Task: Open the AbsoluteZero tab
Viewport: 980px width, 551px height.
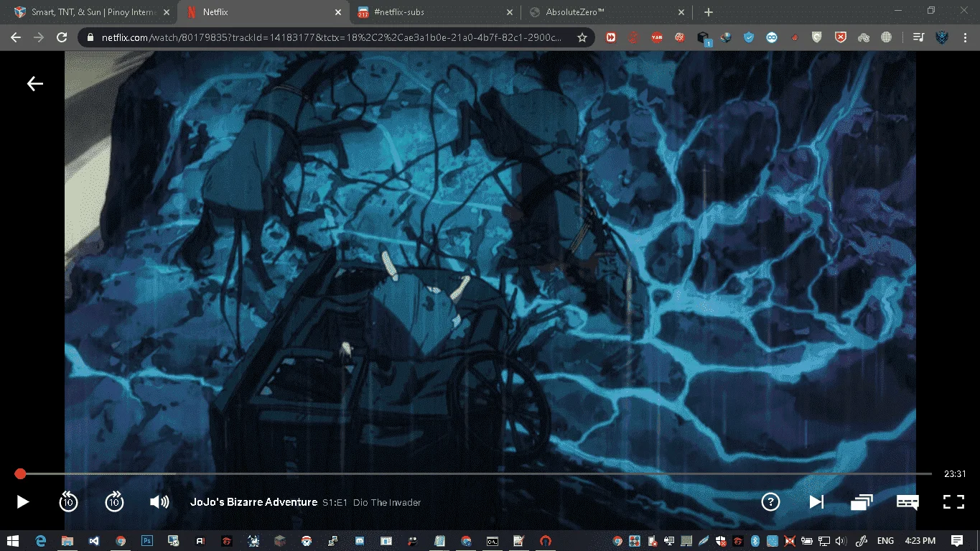Action: pyautogui.click(x=607, y=12)
